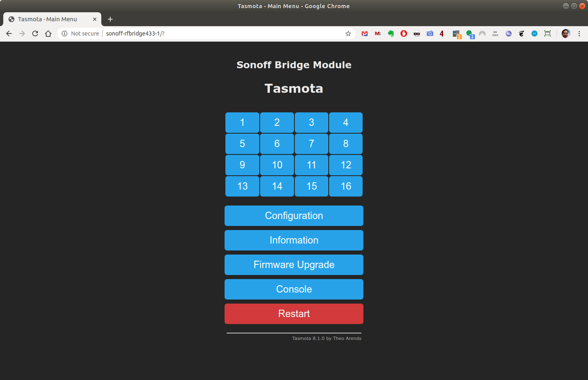Open the Configuration menu
This screenshot has height=380, width=588.
294,216
